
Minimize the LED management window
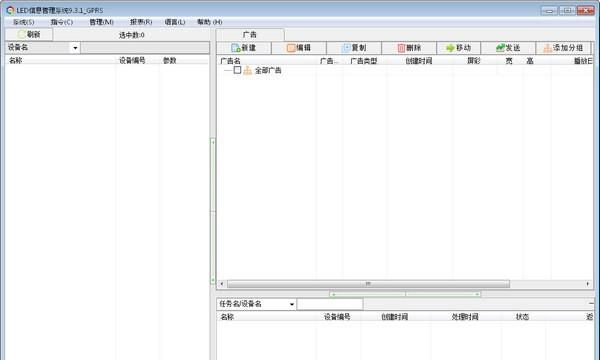(549, 11)
